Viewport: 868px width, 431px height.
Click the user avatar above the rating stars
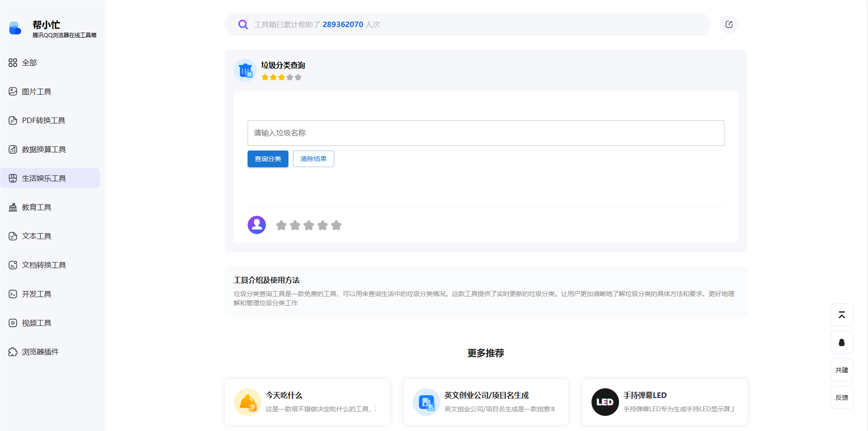(257, 224)
